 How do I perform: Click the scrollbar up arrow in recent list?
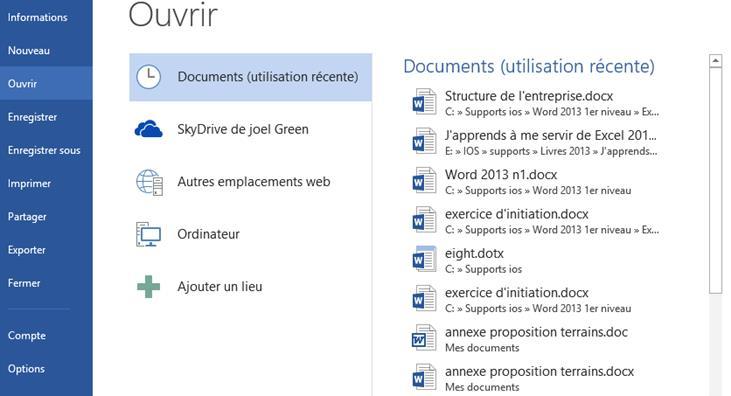pos(716,61)
